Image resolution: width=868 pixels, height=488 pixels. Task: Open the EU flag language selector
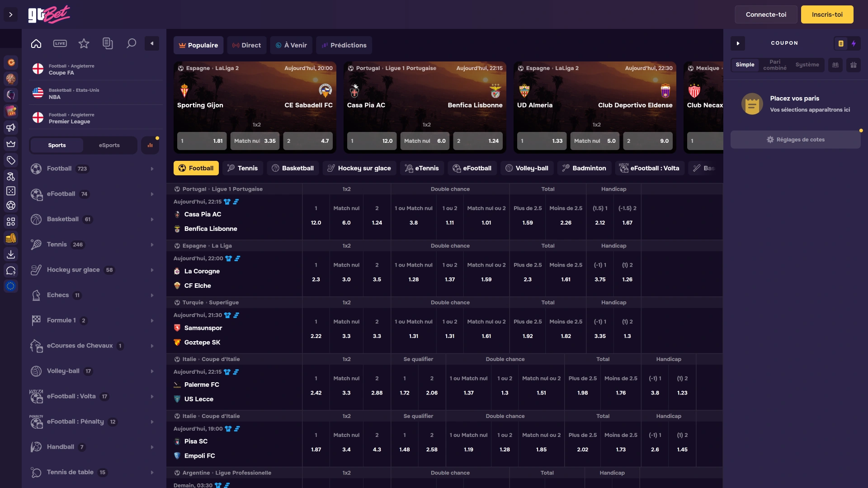[x=11, y=286]
